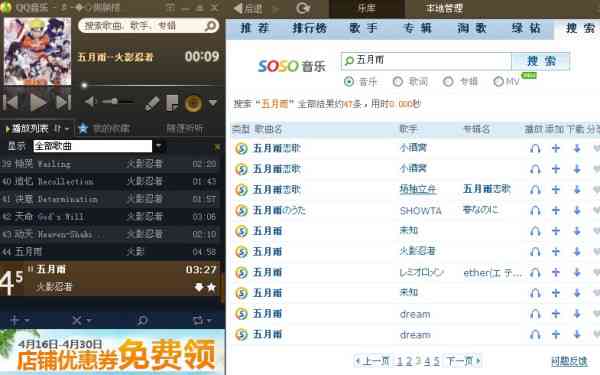
Task: Start playback with the play button
Action: 38,103
